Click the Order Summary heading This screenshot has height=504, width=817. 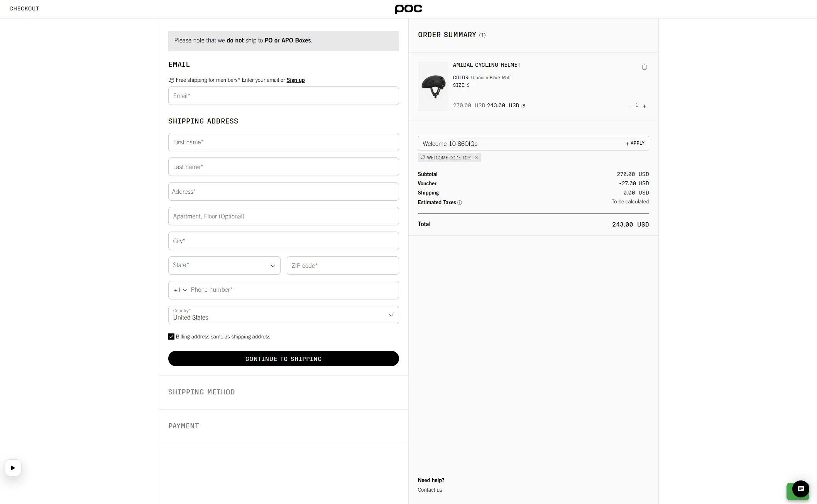pos(447,35)
